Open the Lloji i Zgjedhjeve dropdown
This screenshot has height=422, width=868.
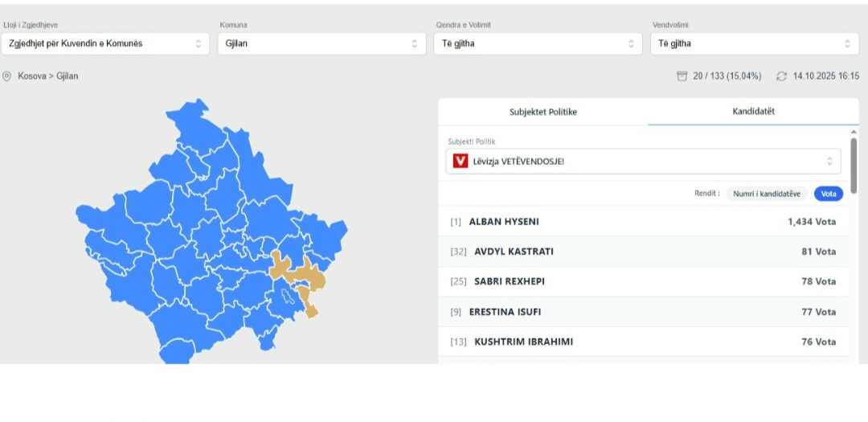tap(105, 44)
